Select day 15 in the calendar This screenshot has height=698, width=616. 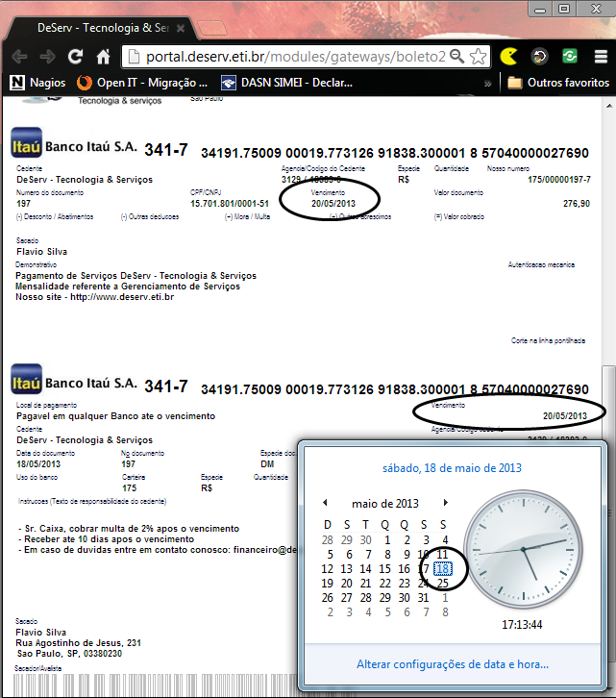(x=384, y=569)
